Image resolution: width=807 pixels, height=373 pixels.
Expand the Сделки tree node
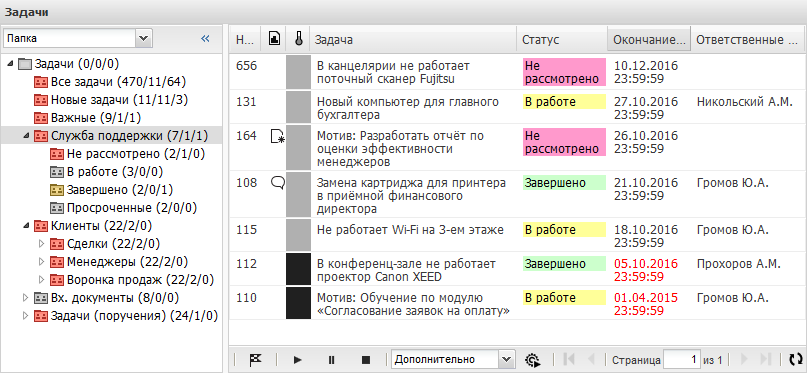(x=42, y=244)
